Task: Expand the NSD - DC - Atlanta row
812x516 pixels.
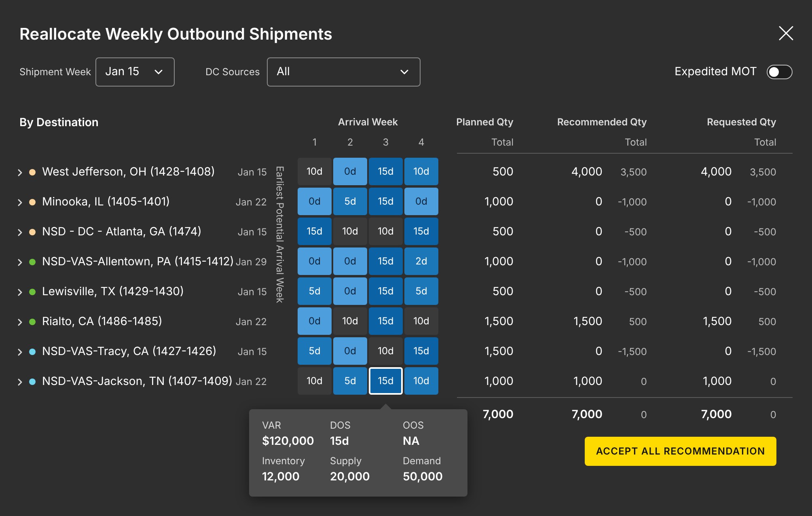Action: (x=20, y=233)
